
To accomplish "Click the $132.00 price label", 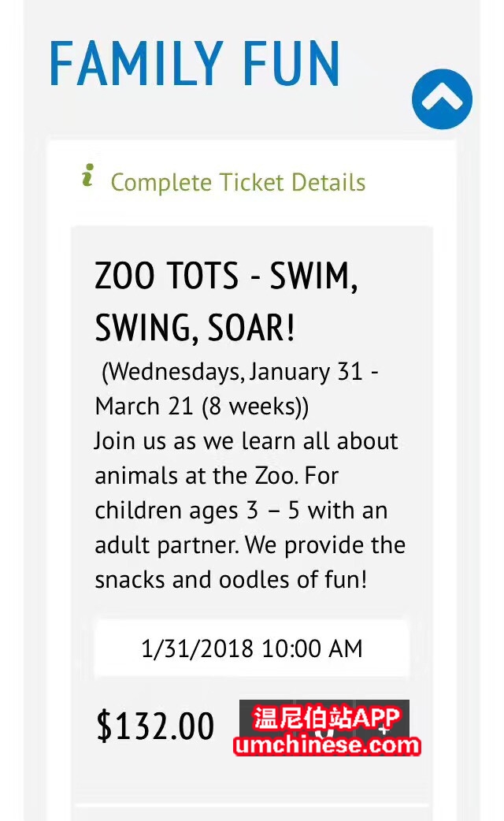I will (155, 726).
